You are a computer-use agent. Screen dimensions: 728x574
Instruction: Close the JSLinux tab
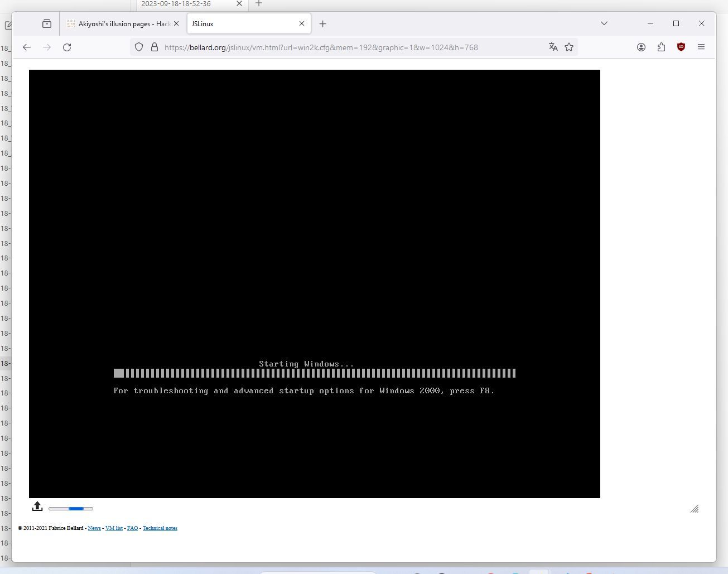[x=302, y=23]
